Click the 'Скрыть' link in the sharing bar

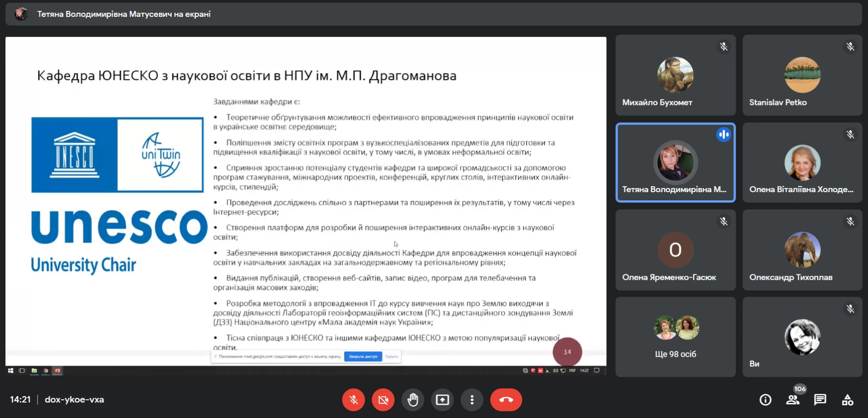click(392, 356)
